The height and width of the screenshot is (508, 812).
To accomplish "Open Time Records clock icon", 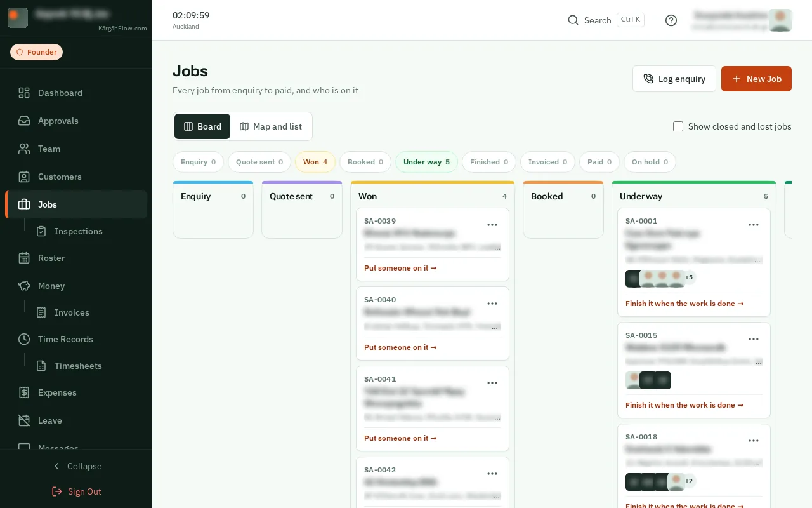I will point(24,339).
